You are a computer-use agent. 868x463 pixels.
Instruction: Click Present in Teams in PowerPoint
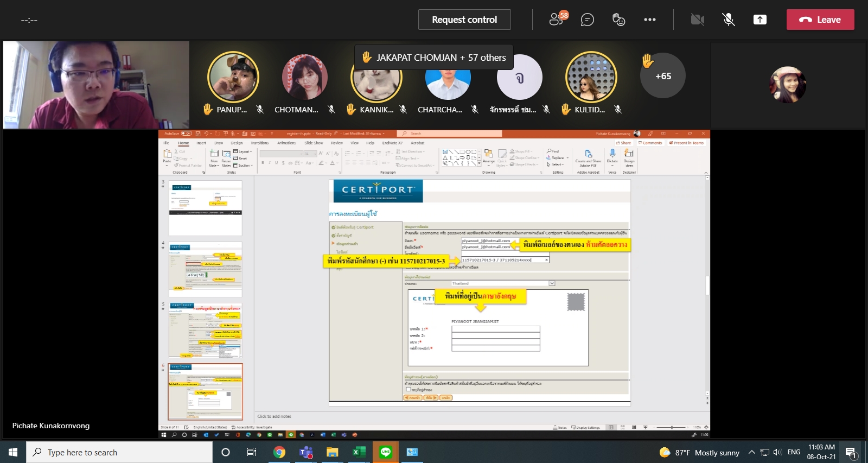point(686,143)
